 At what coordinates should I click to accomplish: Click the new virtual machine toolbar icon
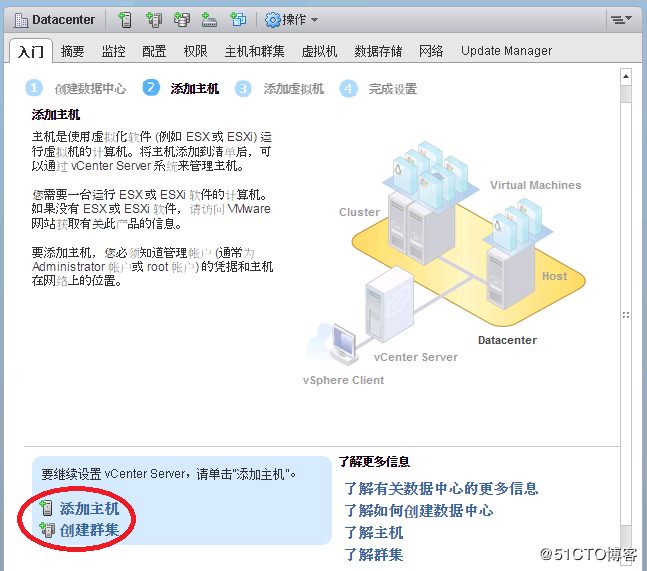point(238,19)
